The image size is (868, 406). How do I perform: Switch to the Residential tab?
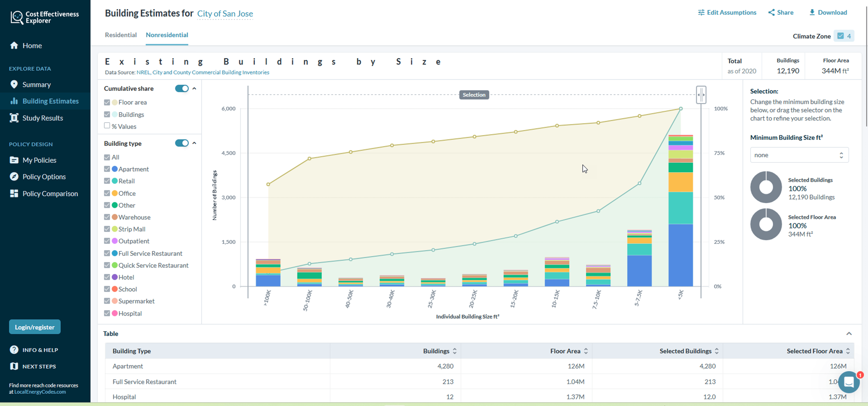pyautogui.click(x=121, y=35)
